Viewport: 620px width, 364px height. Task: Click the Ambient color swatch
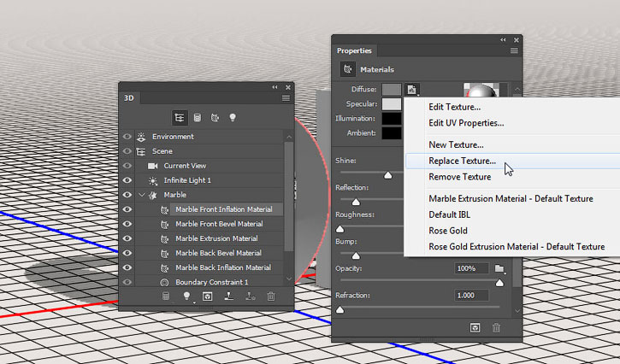[x=392, y=133]
